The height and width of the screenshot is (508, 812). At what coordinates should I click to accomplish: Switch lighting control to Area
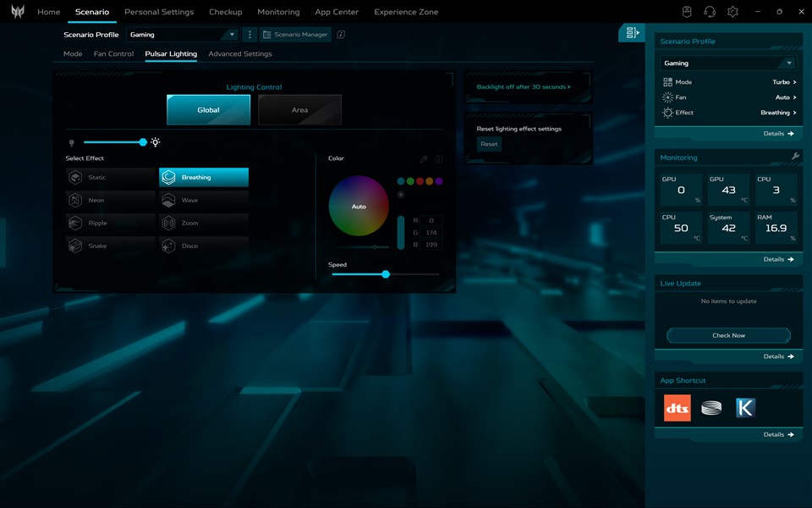click(x=299, y=110)
